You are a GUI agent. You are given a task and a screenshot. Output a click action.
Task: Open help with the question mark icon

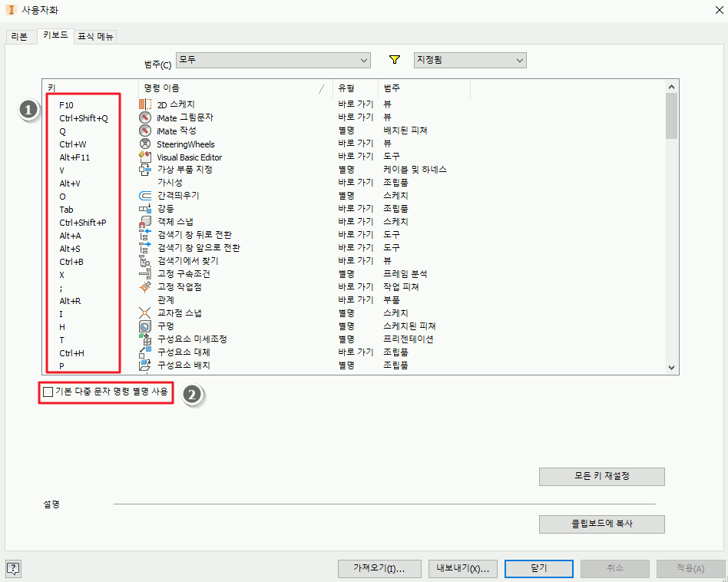14,568
